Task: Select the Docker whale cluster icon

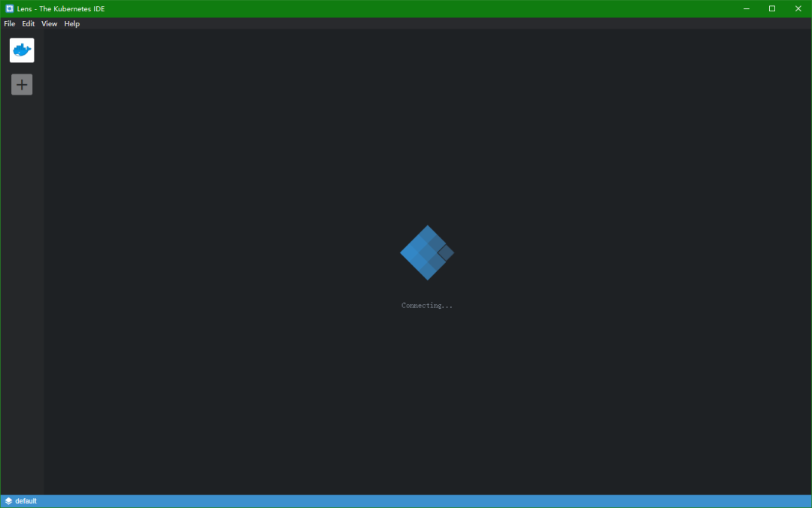Action: tap(22, 50)
